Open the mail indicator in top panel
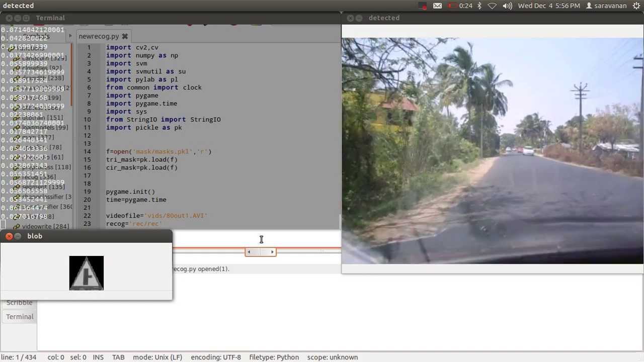Image resolution: width=644 pixels, height=362 pixels. [x=438, y=6]
